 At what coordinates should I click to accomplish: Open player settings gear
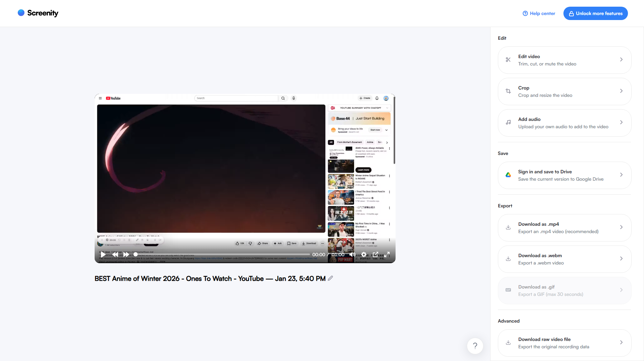[x=364, y=254]
